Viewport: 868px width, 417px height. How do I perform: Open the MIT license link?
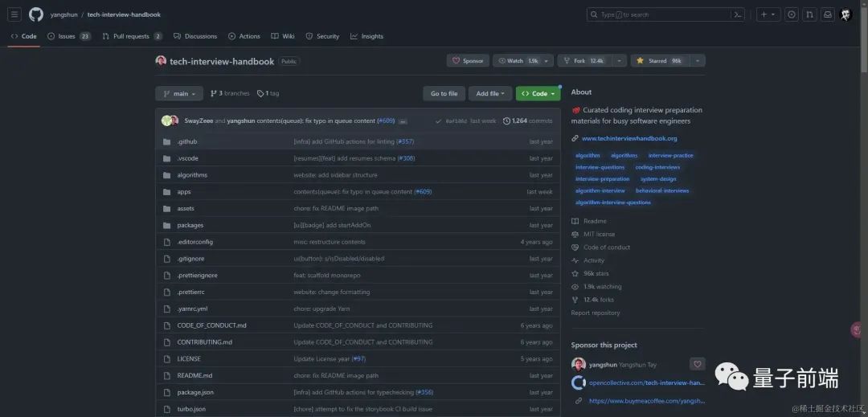pyautogui.click(x=599, y=234)
